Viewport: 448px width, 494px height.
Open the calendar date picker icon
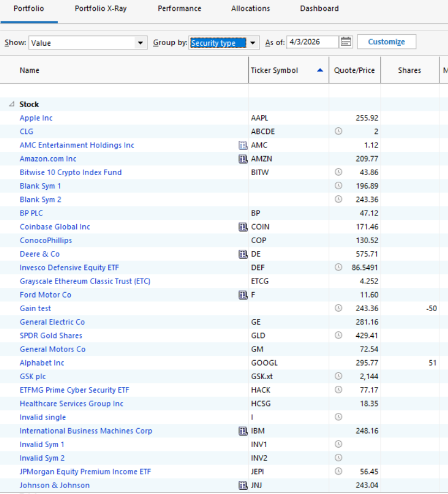click(x=346, y=42)
